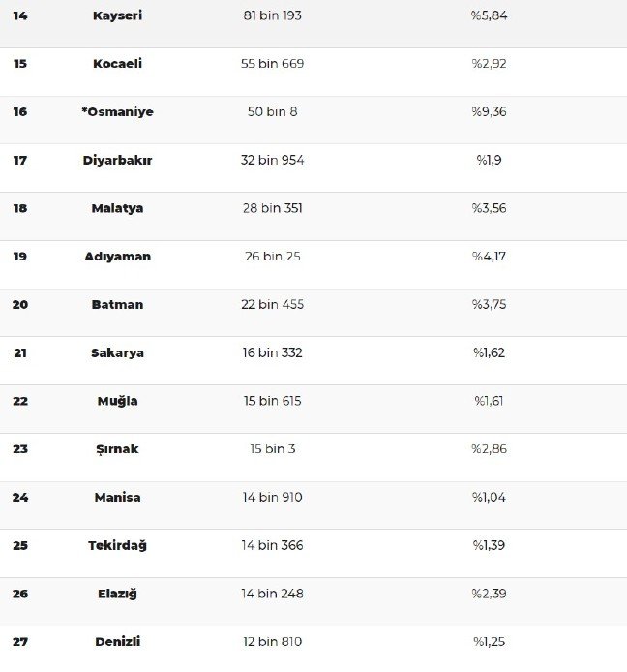Click the percentage %9,36

(x=489, y=112)
